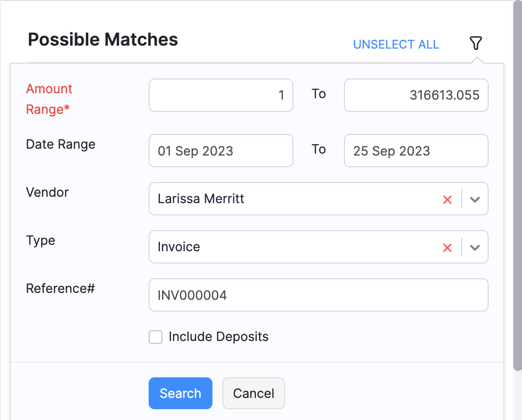Click the Date Range label

(x=60, y=144)
